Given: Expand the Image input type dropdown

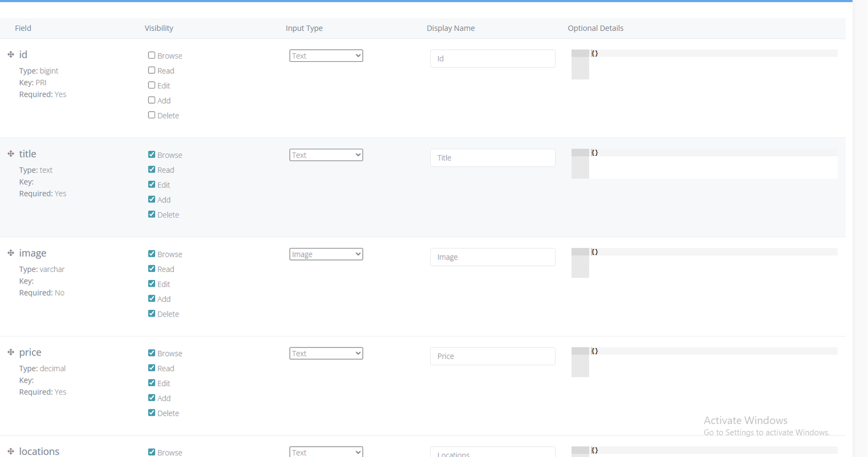Looking at the screenshot, I should pos(326,254).
